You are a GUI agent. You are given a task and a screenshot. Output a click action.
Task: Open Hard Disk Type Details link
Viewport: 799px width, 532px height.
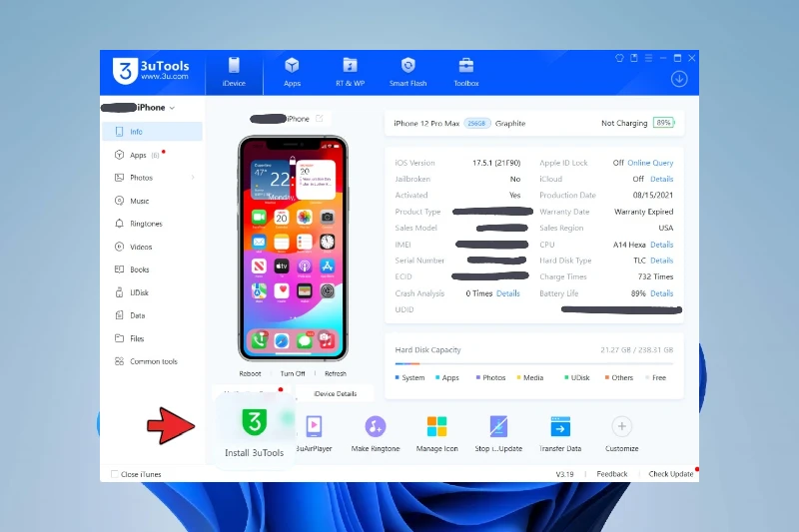[661, 261]
